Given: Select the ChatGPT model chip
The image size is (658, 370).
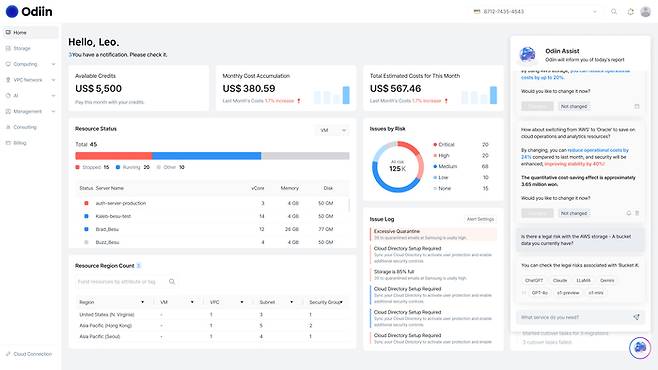Looking at the screenshot, I should point(534,280).
